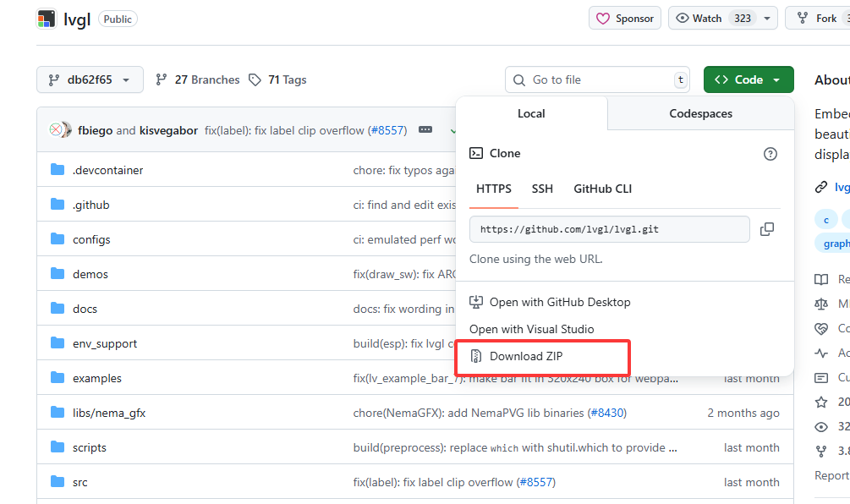
Task: Select the GitHub CLI clone tab
Action: pyautogui.click(x=602, y=189)
